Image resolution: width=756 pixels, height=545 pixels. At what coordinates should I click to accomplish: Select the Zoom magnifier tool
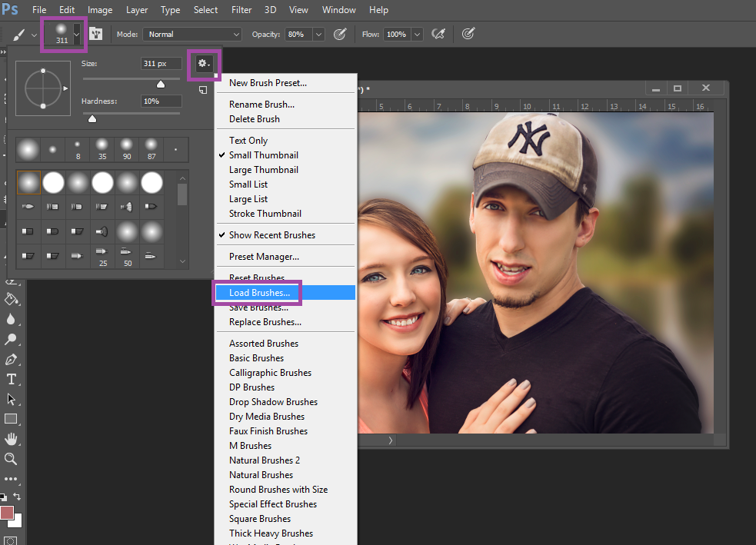12,459
